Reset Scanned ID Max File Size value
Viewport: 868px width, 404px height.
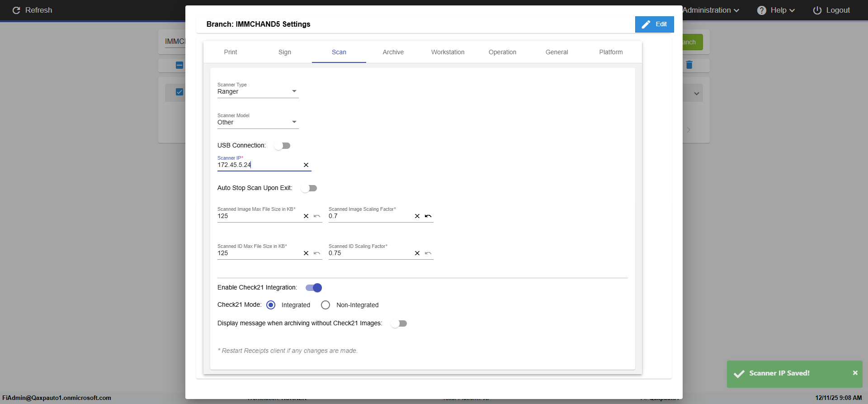pyautogui.click(x=317, y=253)
